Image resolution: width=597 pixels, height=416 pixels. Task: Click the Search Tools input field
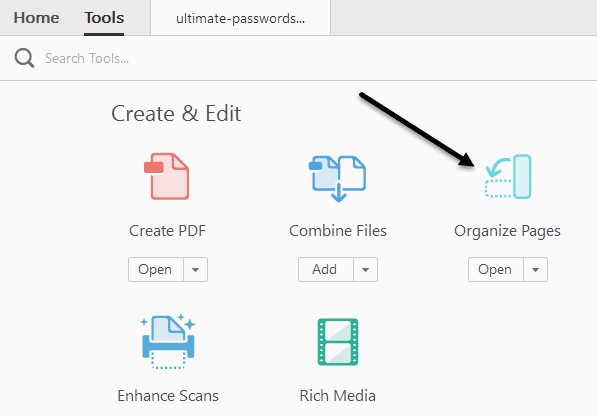click(305, 58)
